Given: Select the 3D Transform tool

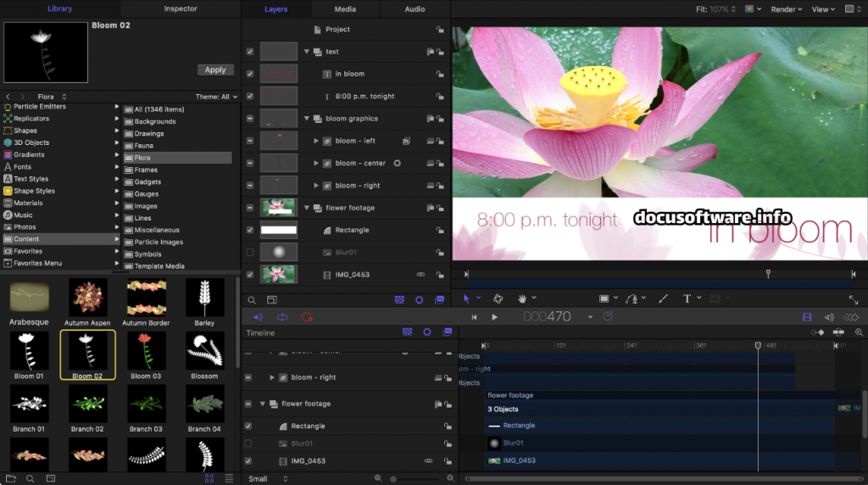Looking at the screenshot, I should [x=498, y=298].
